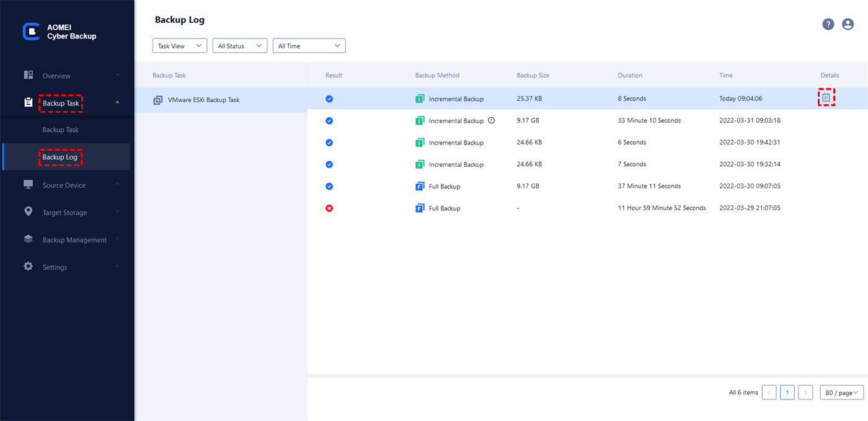Click the success checkmark for today's backup

pos(329,99)
